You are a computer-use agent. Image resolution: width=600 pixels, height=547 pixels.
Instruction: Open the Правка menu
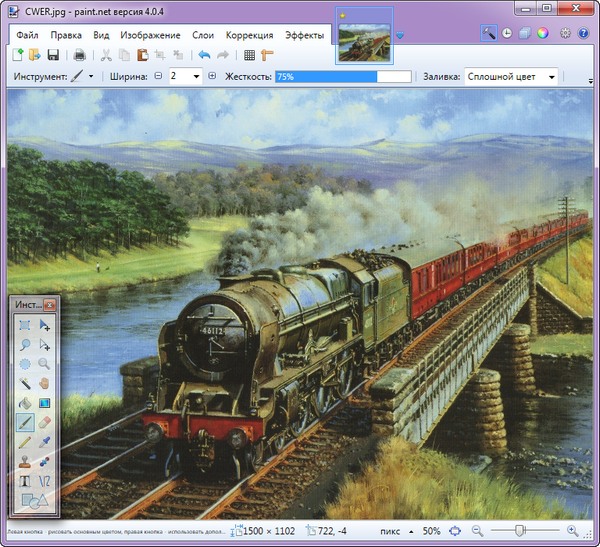point(66,35)
